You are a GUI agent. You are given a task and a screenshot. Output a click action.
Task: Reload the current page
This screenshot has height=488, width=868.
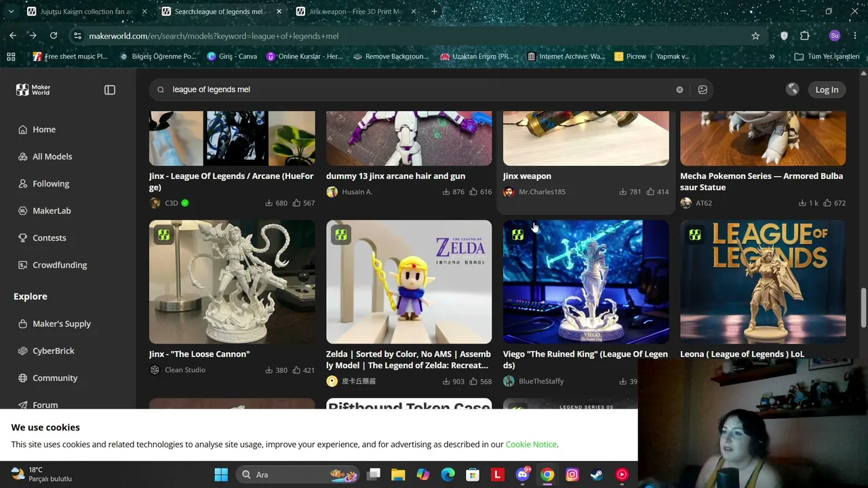click(x=54, y=36)
